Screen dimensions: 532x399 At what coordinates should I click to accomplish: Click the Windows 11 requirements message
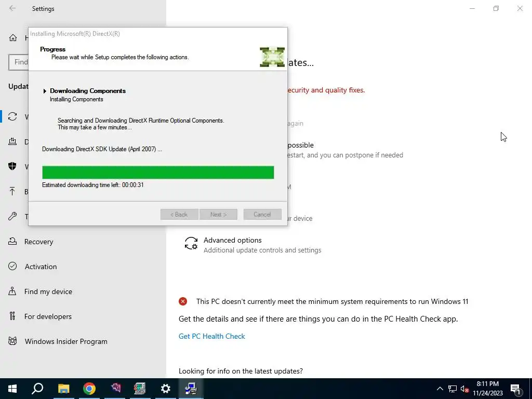point(332,301)
